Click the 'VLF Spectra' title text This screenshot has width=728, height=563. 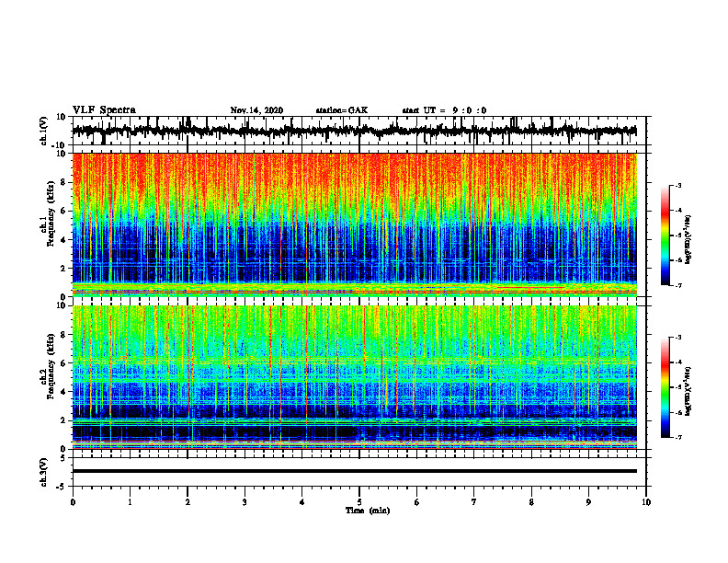104,109
